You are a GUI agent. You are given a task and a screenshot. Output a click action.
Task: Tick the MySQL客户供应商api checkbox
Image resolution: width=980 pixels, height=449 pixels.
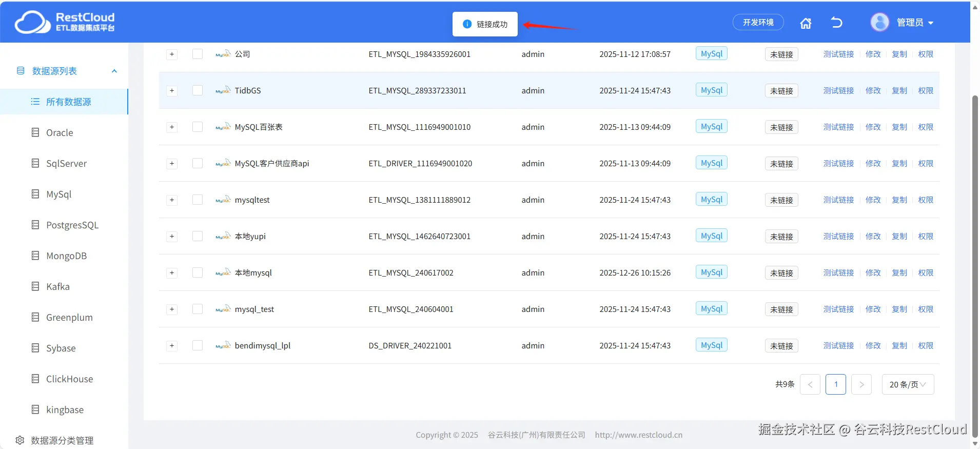pyautogui.click(x=198, y=163)
